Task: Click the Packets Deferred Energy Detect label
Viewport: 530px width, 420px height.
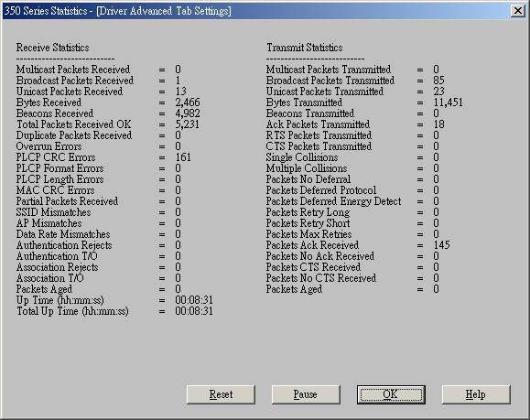Action: tap(333, 201)
